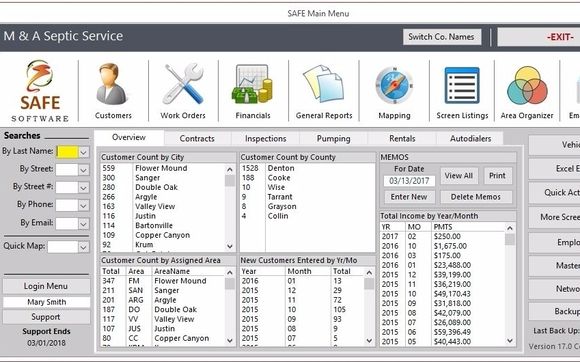The image size is (580, 362).
Task: Click the By Last Name yellow input field
Action: pyautogui.click(x=67, y=152)
